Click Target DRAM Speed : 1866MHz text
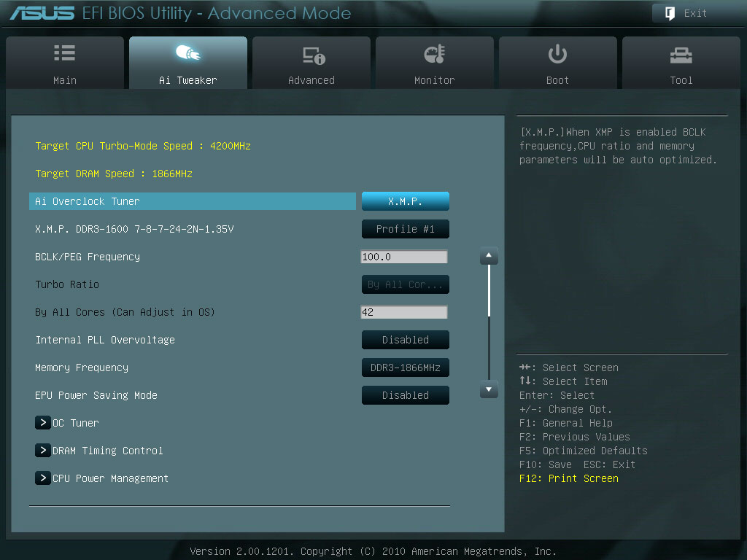The height and width of the screenshot is (560, 747). (x=114, y=174)
